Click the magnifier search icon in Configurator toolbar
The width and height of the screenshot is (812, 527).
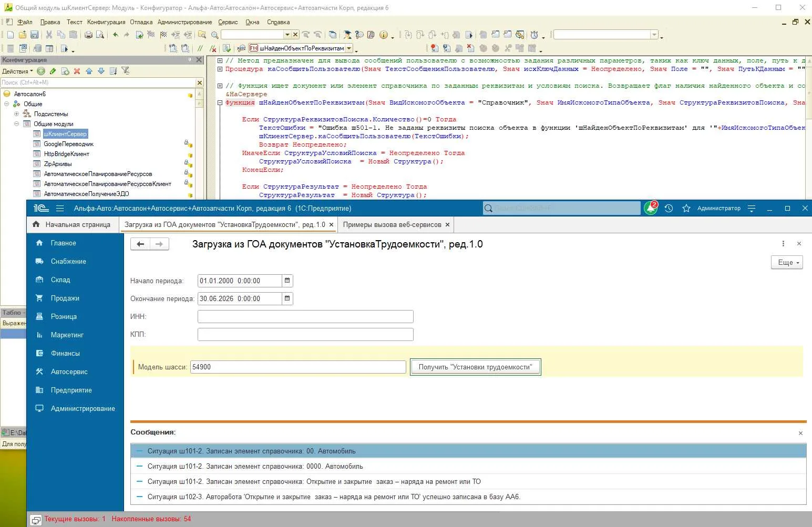point(214,35)
